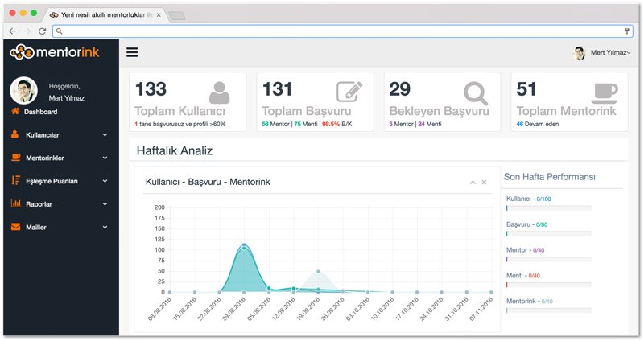This screenshot has height=341, width=644.
Task: Open the Mailler sidebar menu
Action: coord(60,228)
